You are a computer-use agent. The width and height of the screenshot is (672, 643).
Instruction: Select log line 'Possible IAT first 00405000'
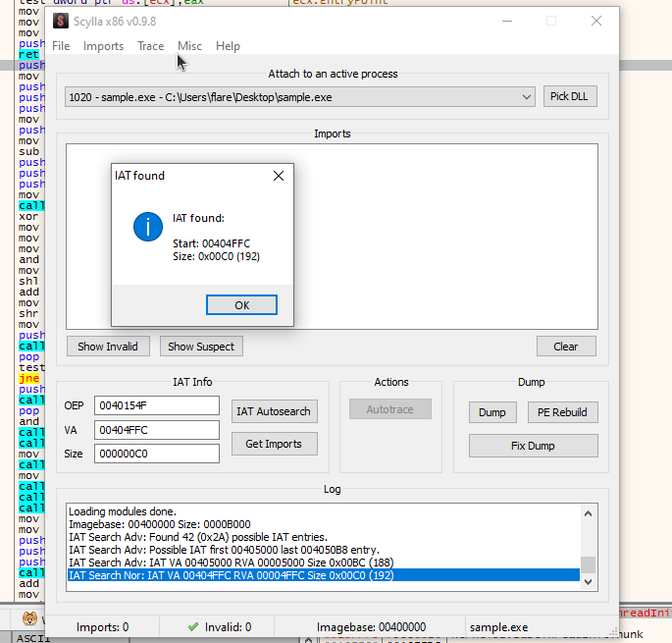[224, 550]
